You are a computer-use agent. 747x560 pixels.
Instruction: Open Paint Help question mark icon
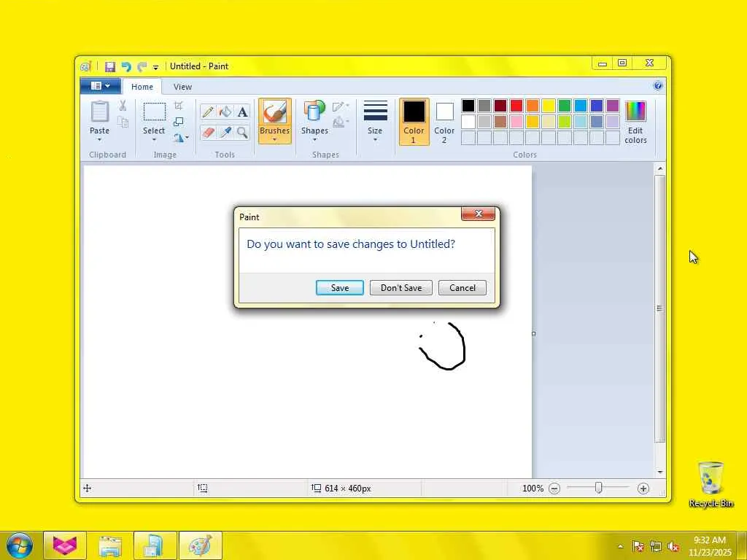[658, 86]
